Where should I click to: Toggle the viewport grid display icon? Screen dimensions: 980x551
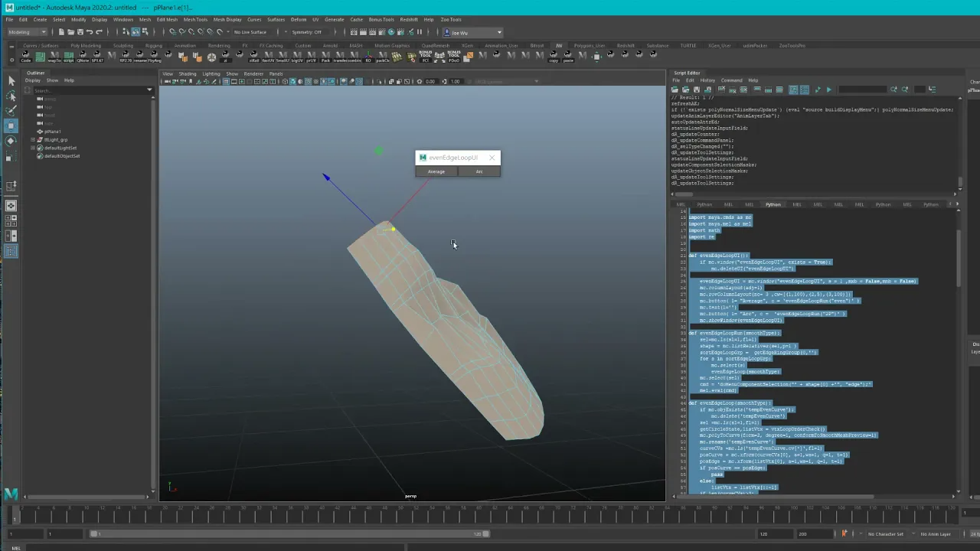coord(226,81)
